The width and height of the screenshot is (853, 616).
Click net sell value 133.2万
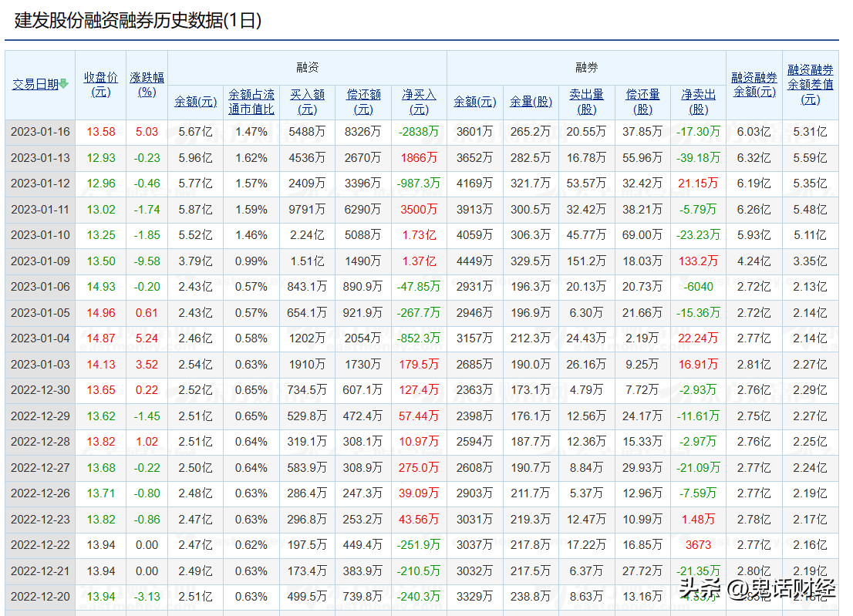(x=699, y=261)
